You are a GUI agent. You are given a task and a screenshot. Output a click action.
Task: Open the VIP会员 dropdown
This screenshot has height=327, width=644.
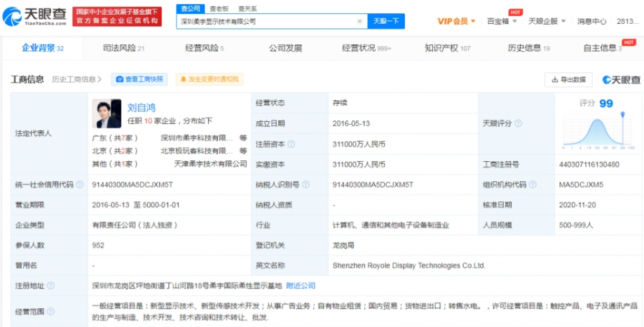click(456, 21)
